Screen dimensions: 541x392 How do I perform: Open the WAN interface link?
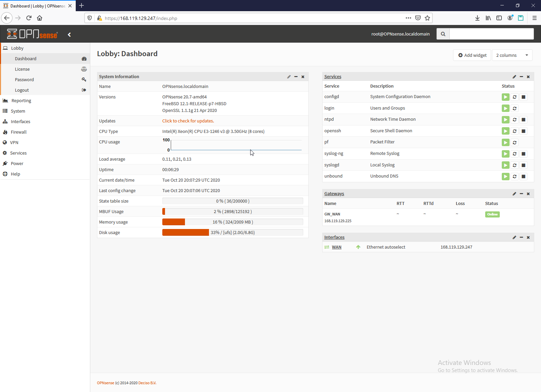point(336,247)
